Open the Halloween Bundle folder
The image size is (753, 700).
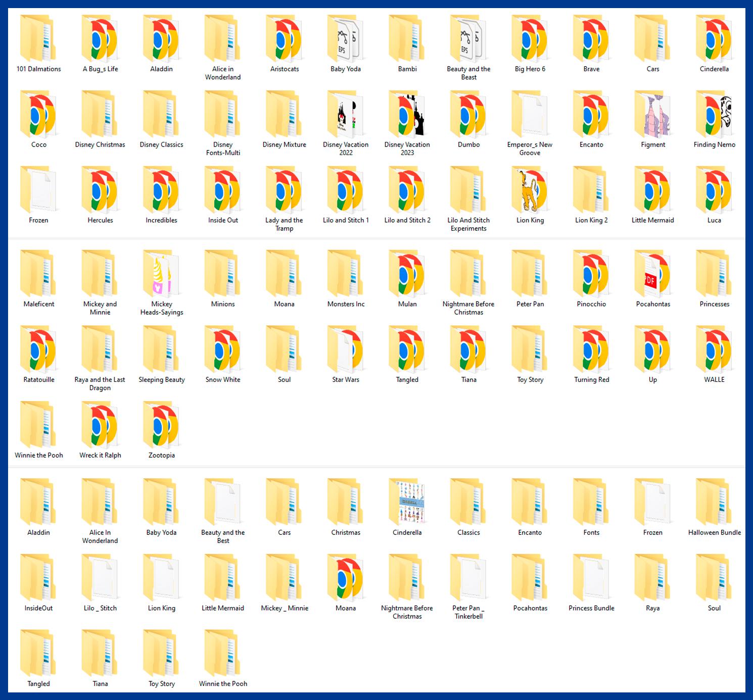click(x=714, y=504)
